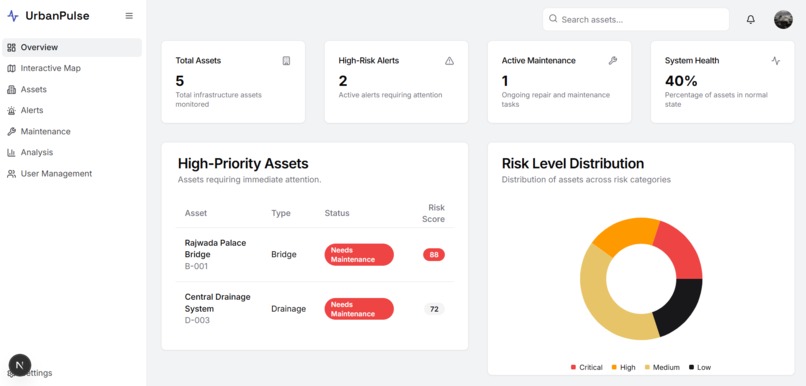Open User Management from the sidebar
Screen dimensions: 806x386
tap(72, 174)
